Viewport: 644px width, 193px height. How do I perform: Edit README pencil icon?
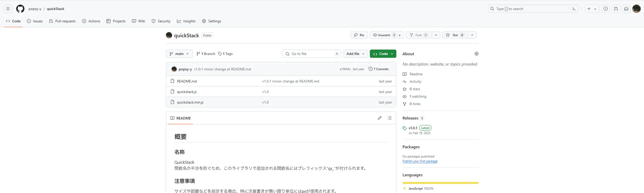(x=380, y=118)
